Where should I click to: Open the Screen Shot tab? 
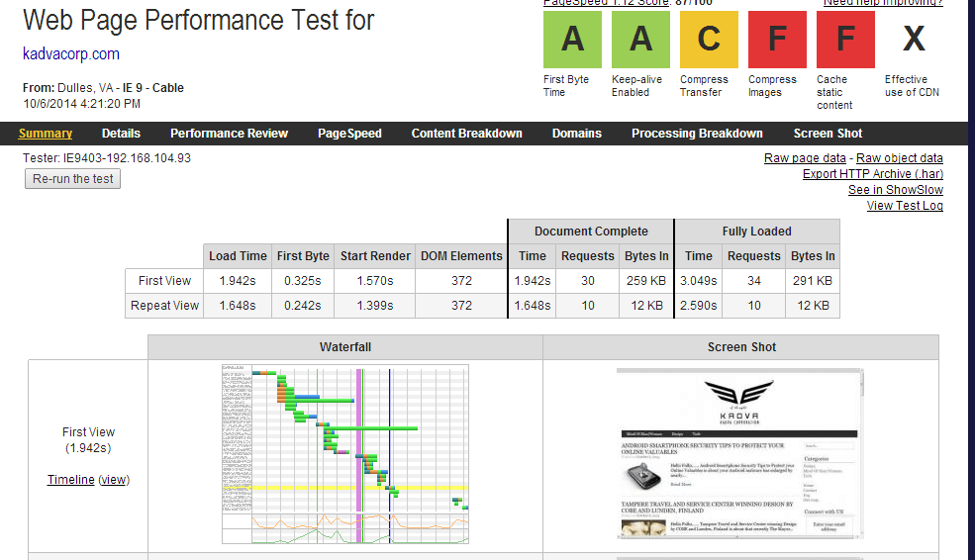pos(828,133)
